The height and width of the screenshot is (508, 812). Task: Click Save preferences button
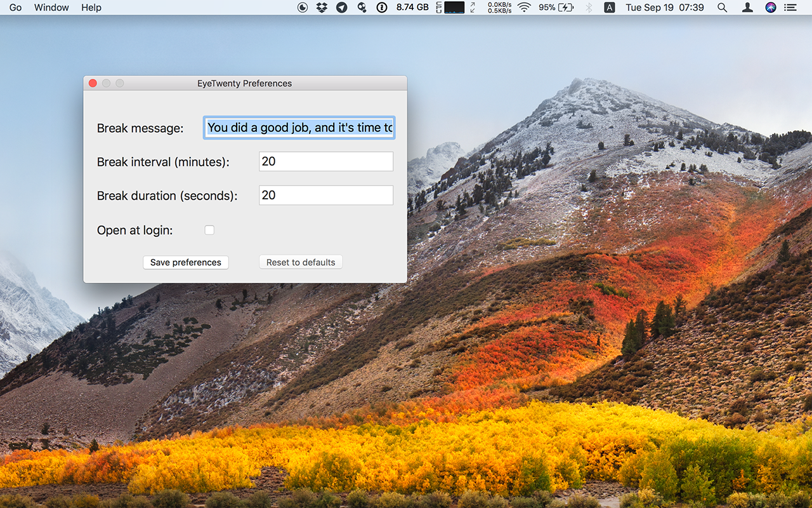point(186,262)
